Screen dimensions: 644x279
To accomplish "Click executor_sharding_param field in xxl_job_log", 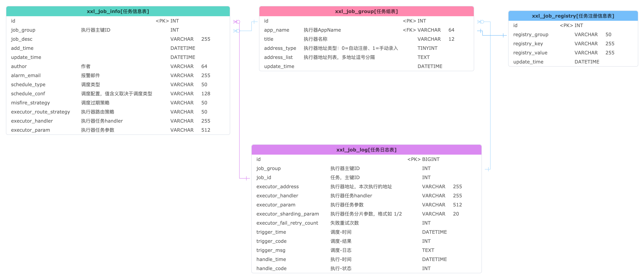I will pyautogui.click(x=287, y=214).
